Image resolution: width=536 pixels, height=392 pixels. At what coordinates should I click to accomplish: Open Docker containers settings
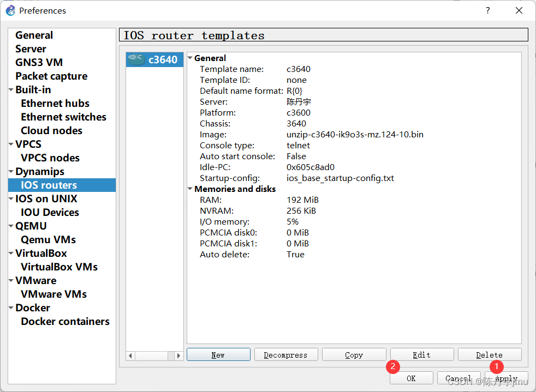tap(65, 322)
